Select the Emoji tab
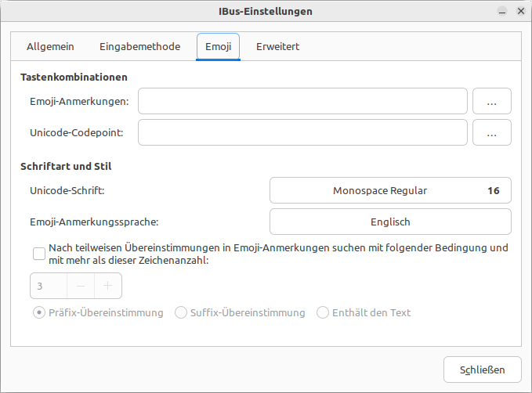This screenshot has height=393, width=532. [218, 47]
